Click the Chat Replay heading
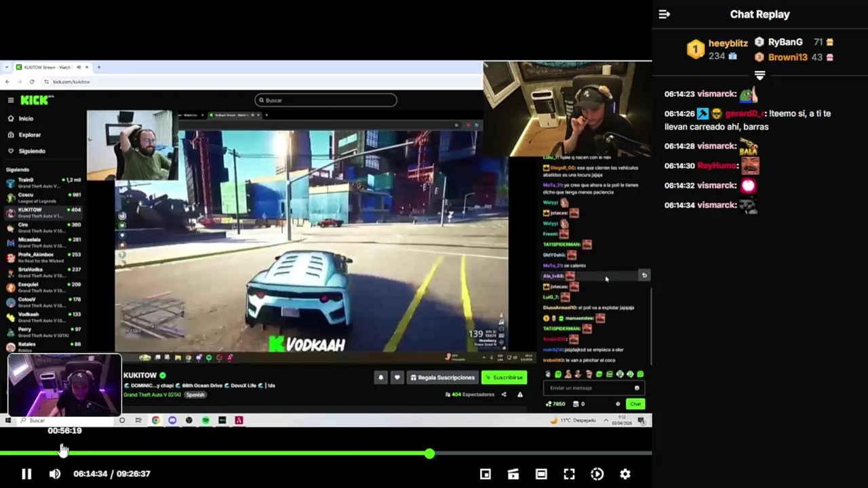 (x=759, y=14)
